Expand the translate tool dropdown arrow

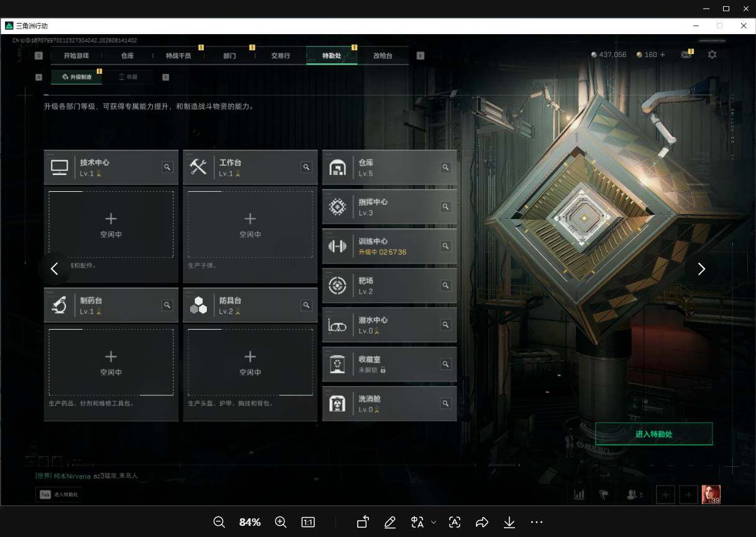(x=434, y=522)
